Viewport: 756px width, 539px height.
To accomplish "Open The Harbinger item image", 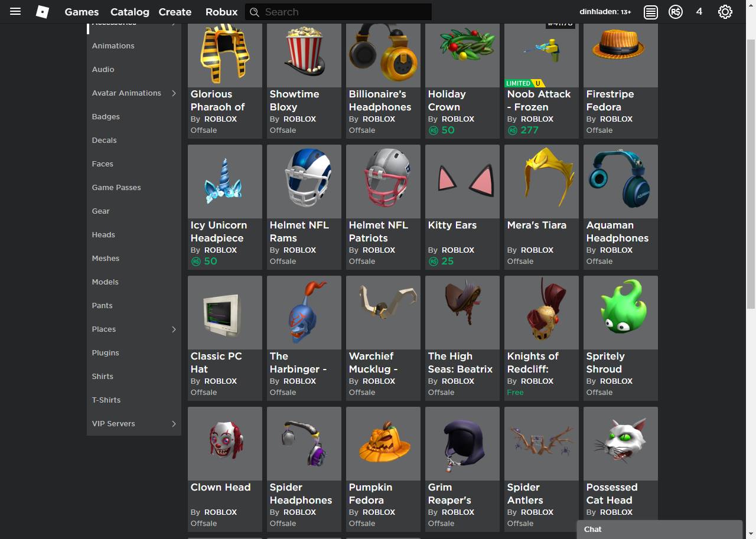I will (304, 313).
